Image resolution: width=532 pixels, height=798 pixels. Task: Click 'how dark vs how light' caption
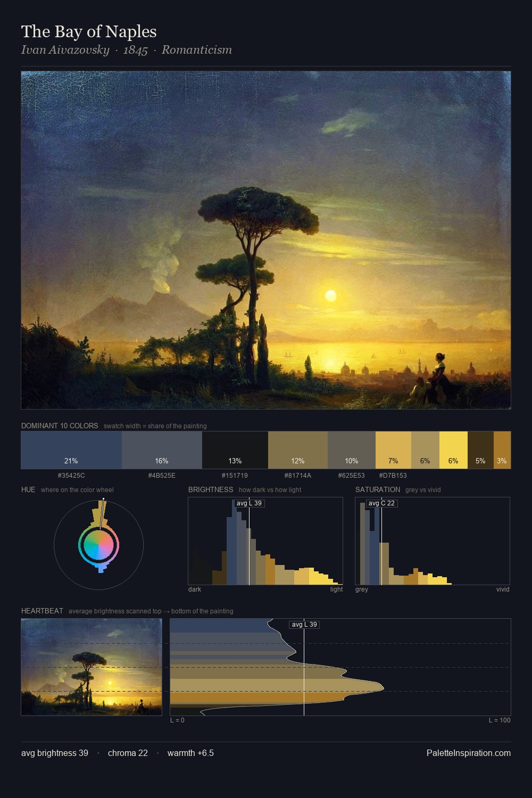click(270, 490)
